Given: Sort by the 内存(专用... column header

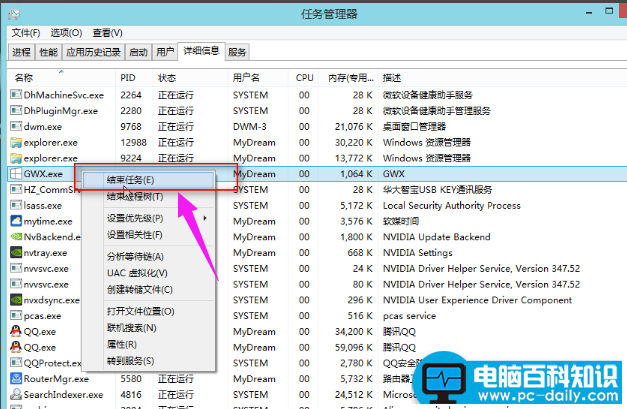Looking at the screenshot, I should tap(348, 78).
